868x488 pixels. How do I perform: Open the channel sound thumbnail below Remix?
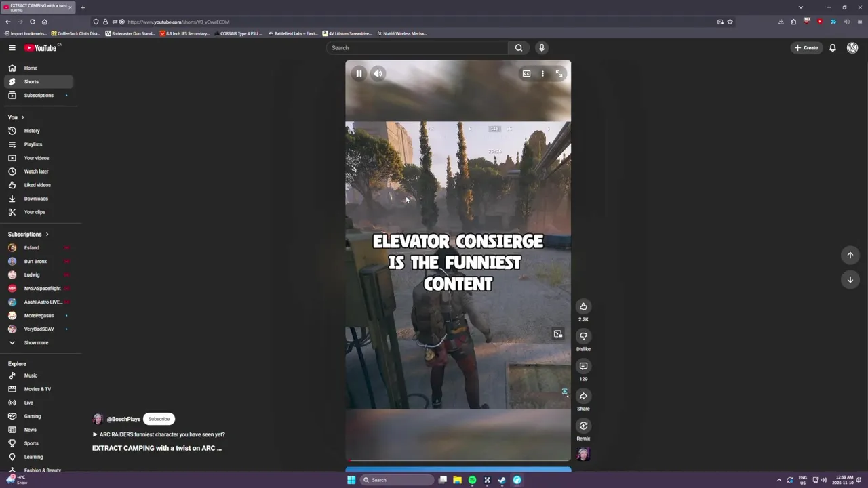(583, 454)
